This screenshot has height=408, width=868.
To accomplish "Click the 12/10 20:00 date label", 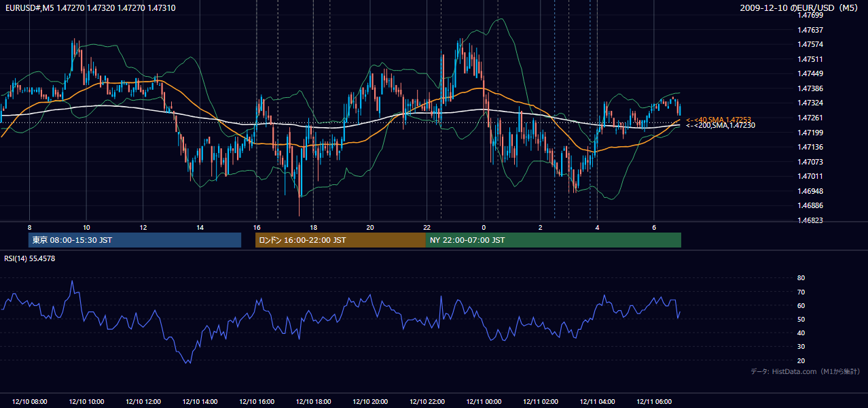I will pyautogui.click(x=370, y=402).
